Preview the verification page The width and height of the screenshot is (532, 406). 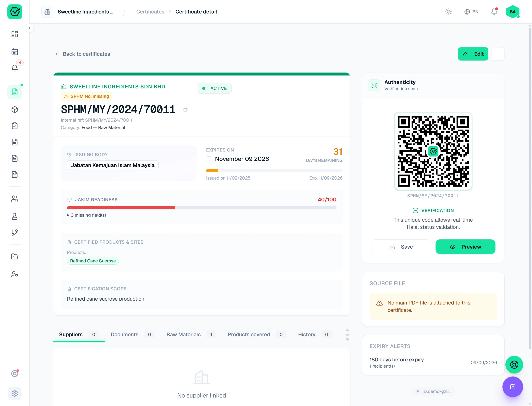pos(465,247)
